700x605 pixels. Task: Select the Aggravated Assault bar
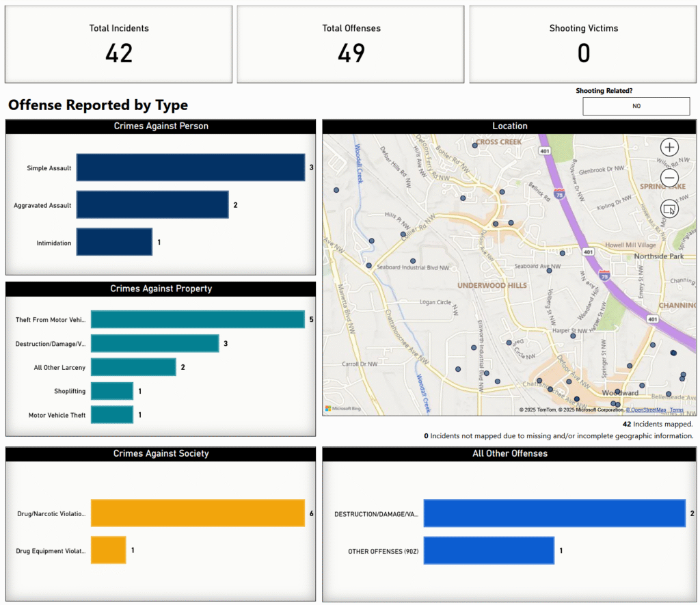coord(152,205)
